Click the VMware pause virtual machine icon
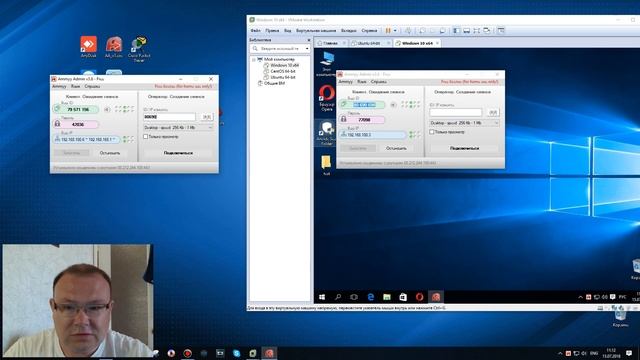 pyautogui.click(x=388, y=31)
